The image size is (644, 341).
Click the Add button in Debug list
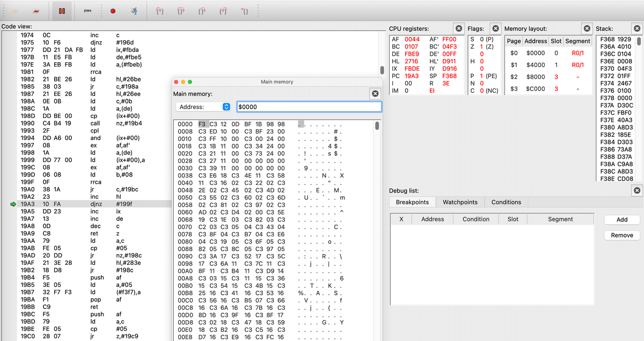click(621, 219)
